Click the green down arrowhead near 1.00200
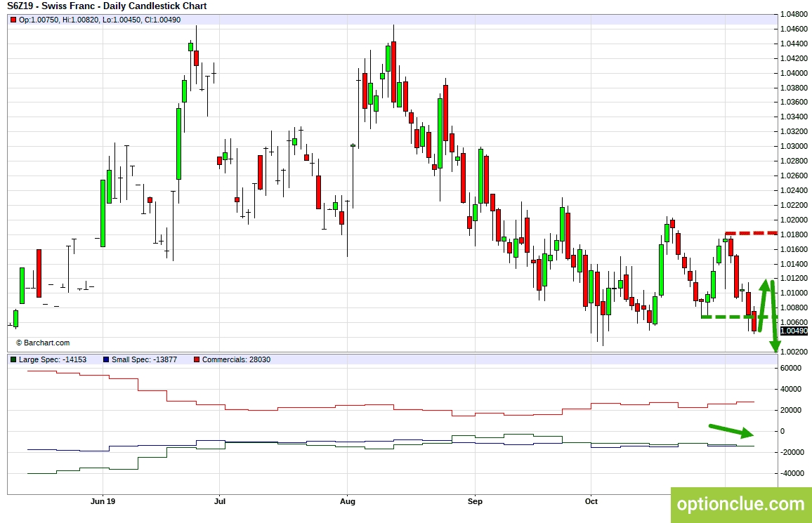This screenshot has height=523, width=812. click(775, 345)
